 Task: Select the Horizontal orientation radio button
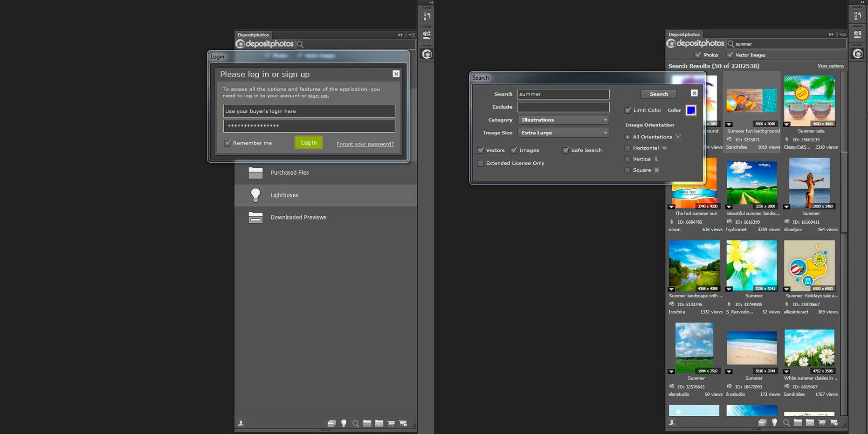(x=627, y=148)
